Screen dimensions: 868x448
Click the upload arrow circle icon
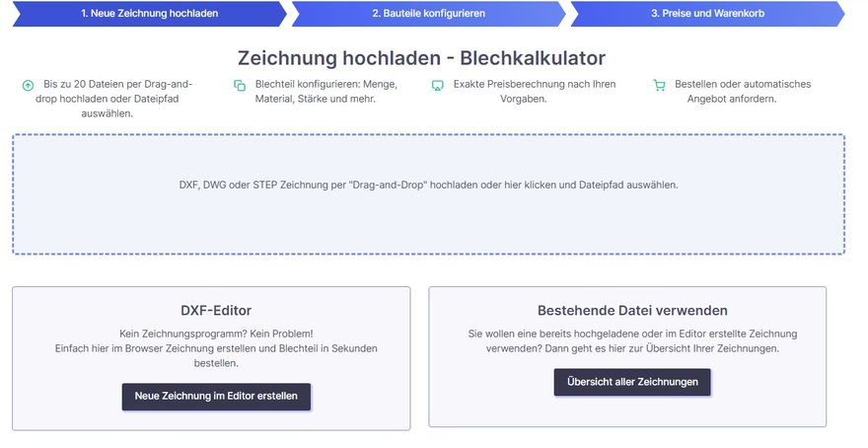28,85
